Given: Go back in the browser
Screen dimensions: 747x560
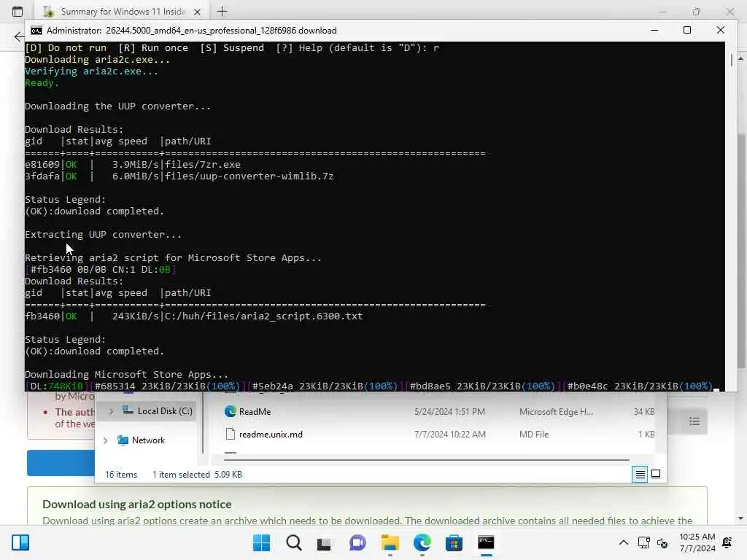Looking at the screenshot, I should tap(18, 36).
